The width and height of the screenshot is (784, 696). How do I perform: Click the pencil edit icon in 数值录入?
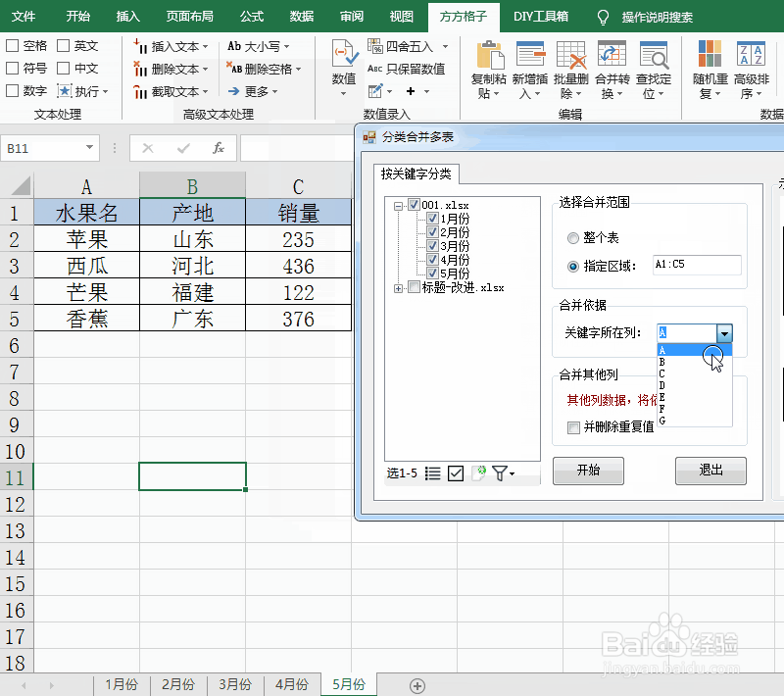(x=375, y=91)
